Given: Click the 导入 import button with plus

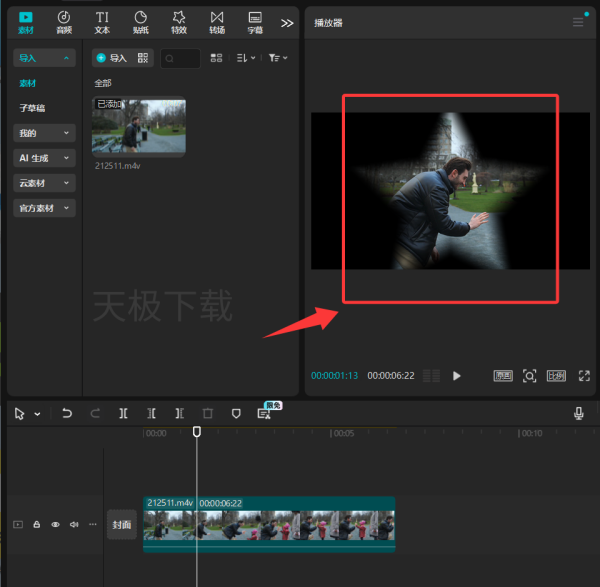Looking at the screenshot, I should pos(111,58).
